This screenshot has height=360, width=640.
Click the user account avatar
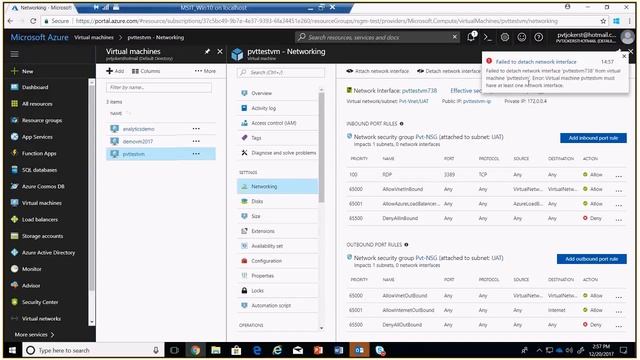coord(627,37)
